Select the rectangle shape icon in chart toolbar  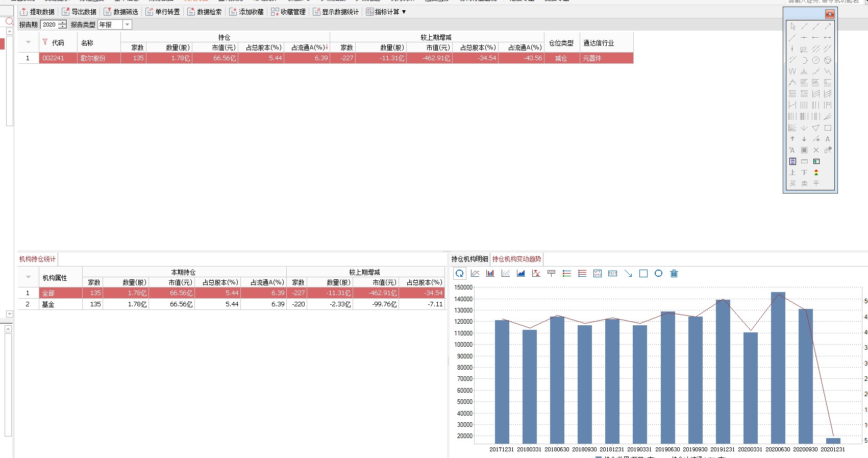click(x=643, y=274)
